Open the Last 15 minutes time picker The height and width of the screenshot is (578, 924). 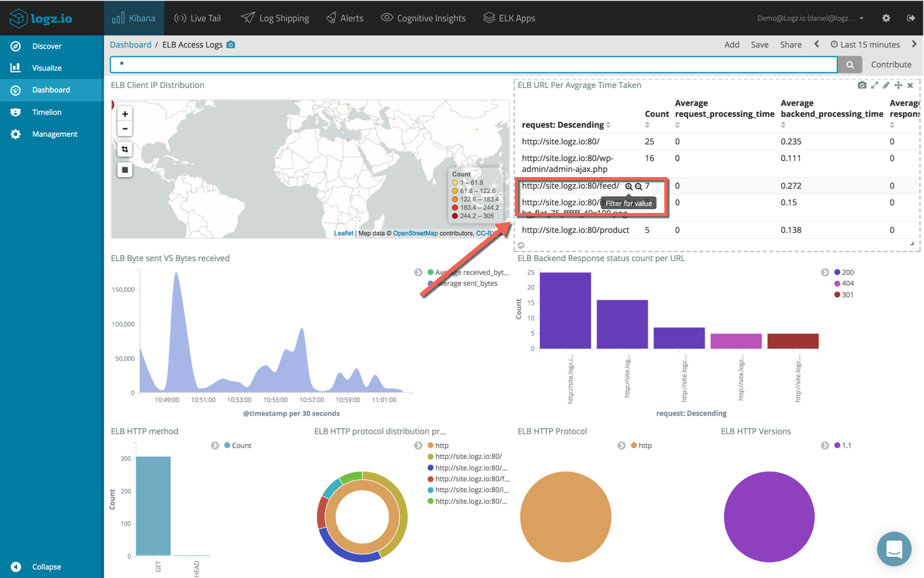pos(865,44)
